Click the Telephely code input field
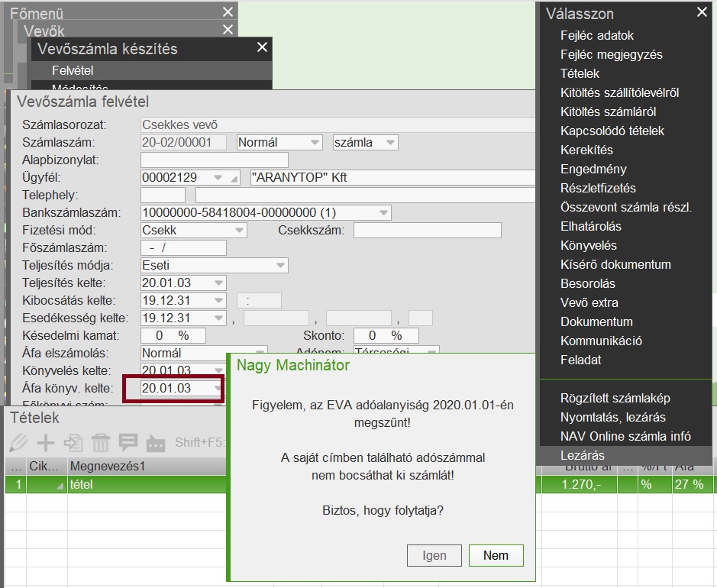This screenshot has width=717, height=588. pyautogui.click(x=163, y=195)
